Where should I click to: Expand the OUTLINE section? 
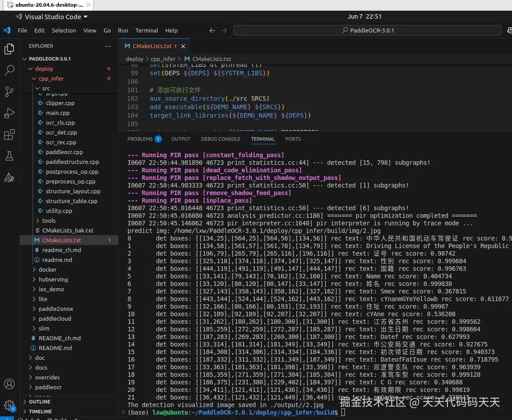(x=40, y=401)
